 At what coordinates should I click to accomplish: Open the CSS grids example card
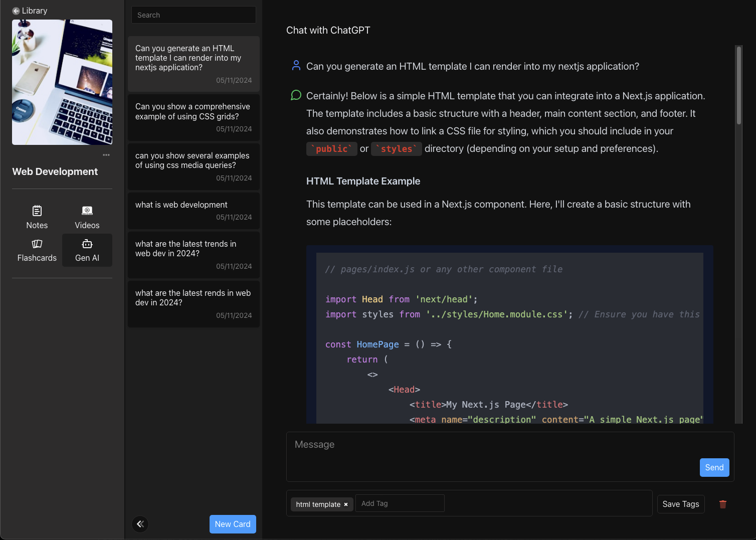click(x=194, y=117)
